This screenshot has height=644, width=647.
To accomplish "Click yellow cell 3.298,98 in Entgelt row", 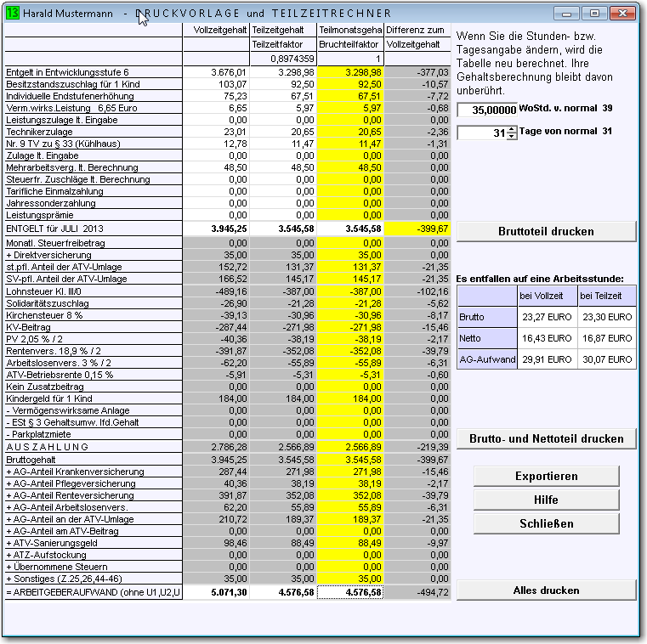I will pyautogui.click(x=350, y=72).
